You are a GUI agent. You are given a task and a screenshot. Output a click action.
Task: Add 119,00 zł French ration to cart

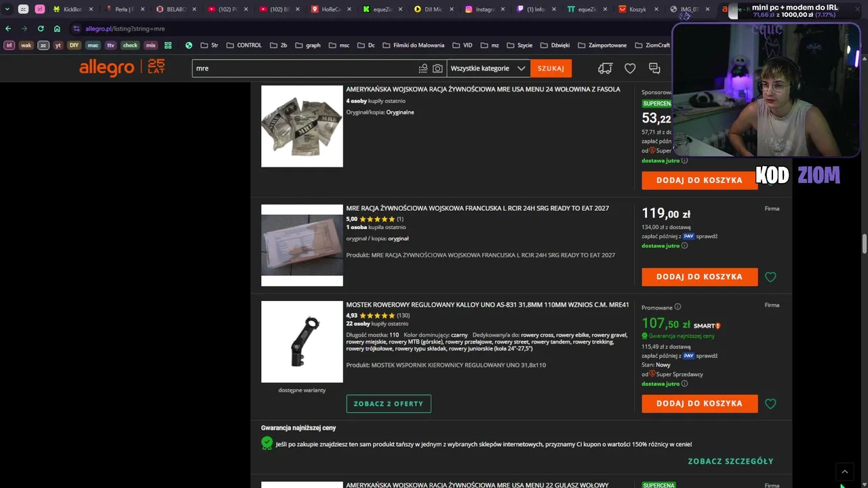(699, 277)
